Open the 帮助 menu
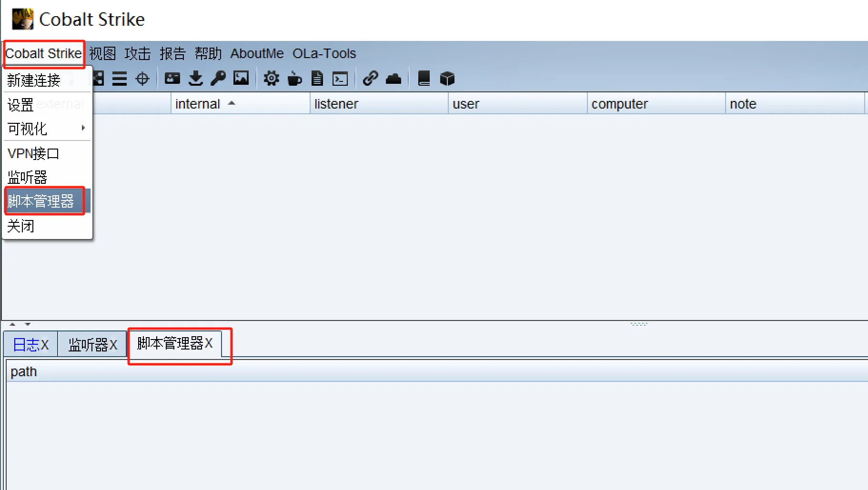Image resolution: width=868 pixels, height=490 pixels. coord(208,53)
